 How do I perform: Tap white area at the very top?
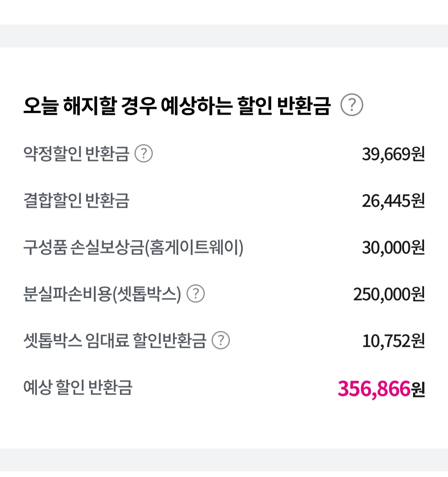[224, 12]
